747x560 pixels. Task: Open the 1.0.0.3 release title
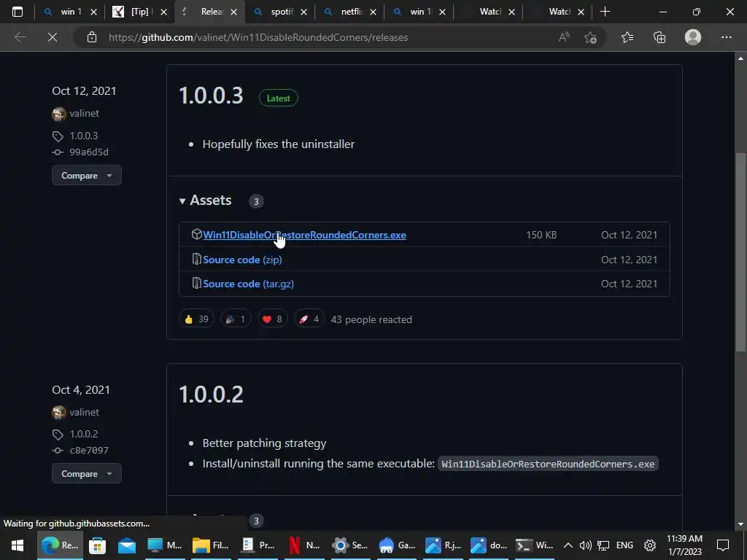(x=211, y=96)
